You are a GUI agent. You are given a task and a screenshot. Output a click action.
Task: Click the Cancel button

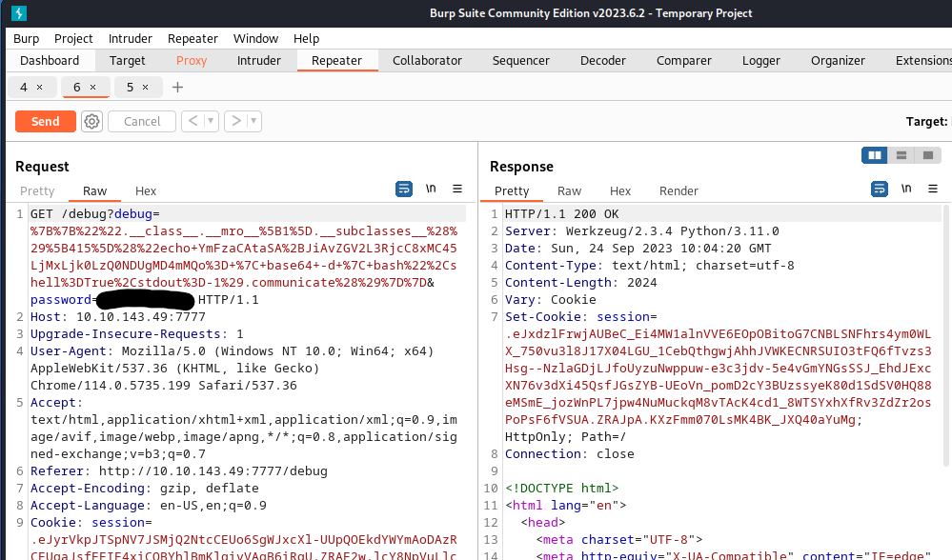point(142,121)
